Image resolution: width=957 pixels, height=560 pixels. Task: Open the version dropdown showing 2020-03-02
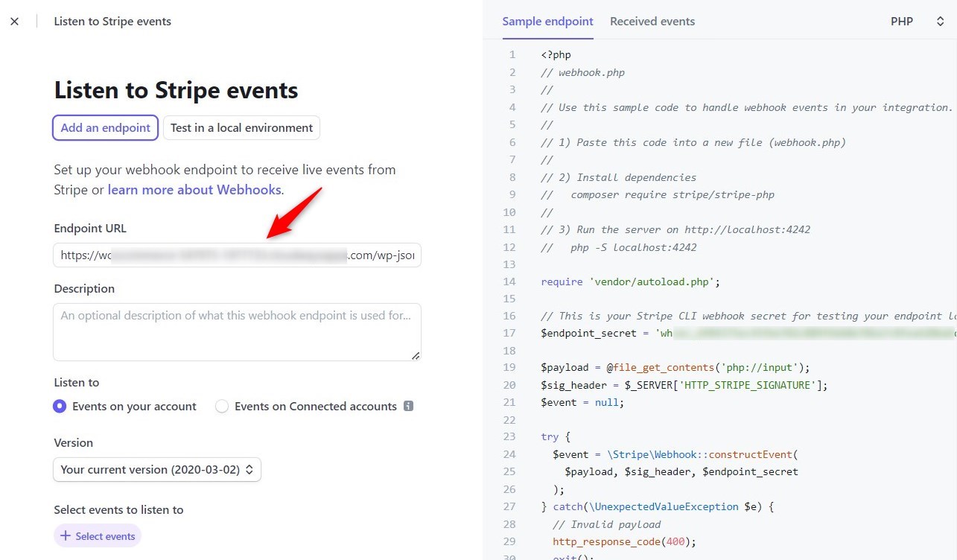(x=156, y=469)
